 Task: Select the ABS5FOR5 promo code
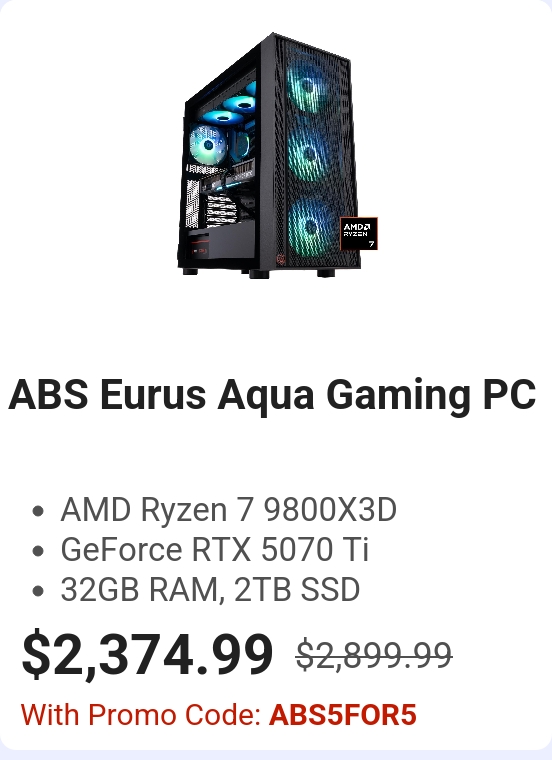point(343,715)
